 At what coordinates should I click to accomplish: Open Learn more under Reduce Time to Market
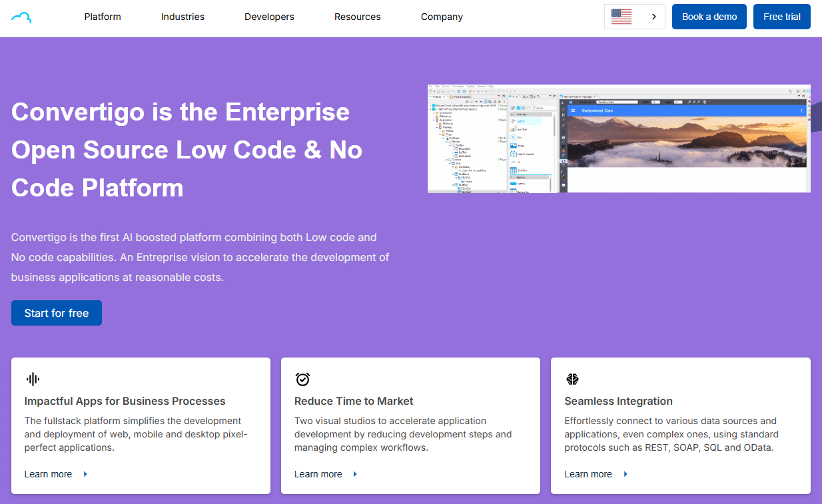318,474
